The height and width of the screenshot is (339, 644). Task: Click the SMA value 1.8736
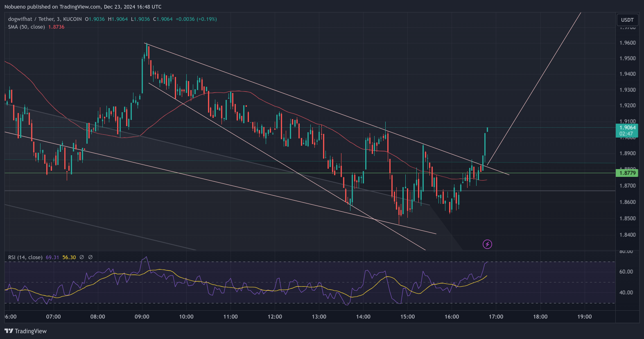(x=56, y=27)
